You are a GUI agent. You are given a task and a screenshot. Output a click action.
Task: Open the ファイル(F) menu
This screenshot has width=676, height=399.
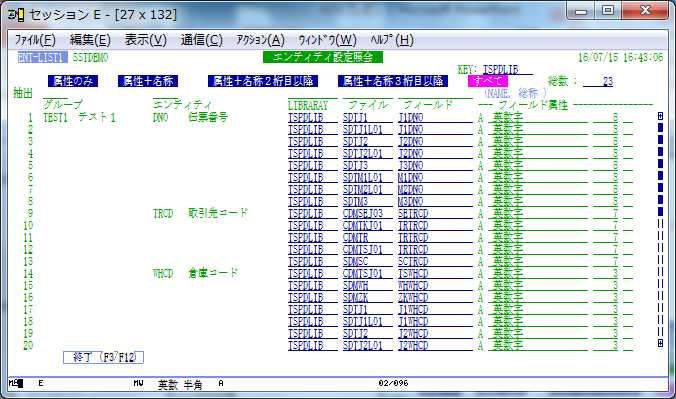click(35, 40)
